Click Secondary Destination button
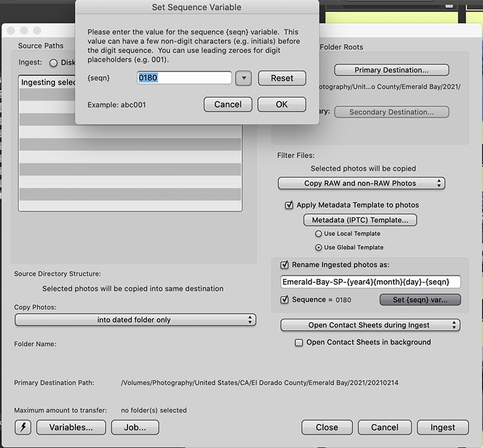The image size is (483, 448). [x=391, y=112]
